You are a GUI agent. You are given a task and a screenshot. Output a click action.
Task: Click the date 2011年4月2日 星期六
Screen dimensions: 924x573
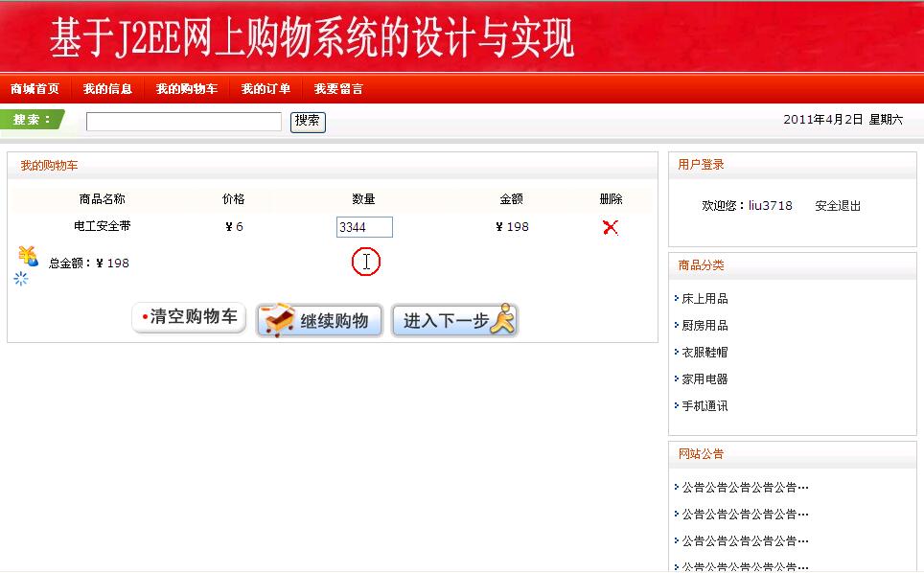pos(843,120)
